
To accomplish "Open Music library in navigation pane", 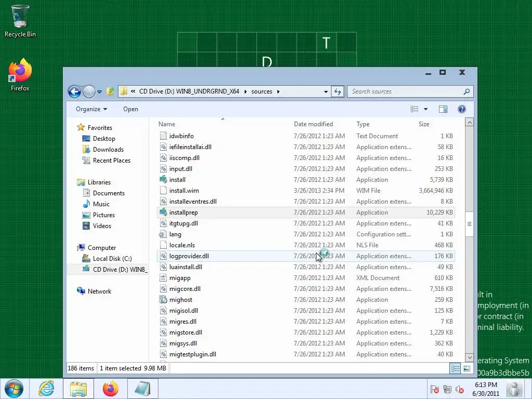I will pyautogui.click(x=101, y=204).
